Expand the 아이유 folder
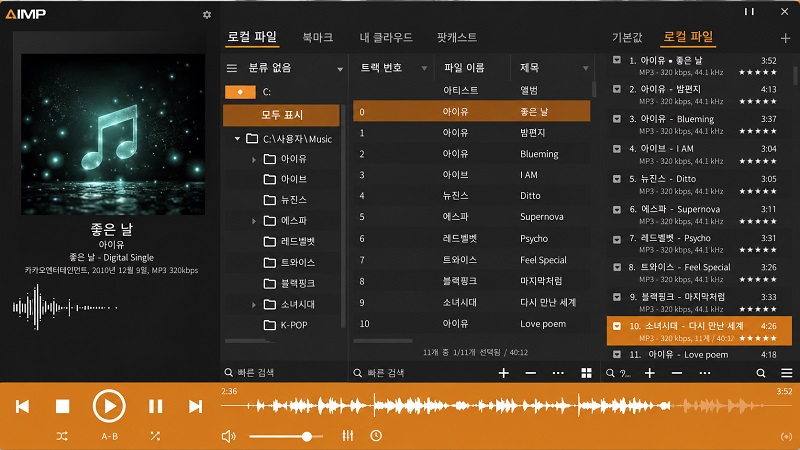The width and height of the screenshot is (800, 450). [x=254, y=160]
